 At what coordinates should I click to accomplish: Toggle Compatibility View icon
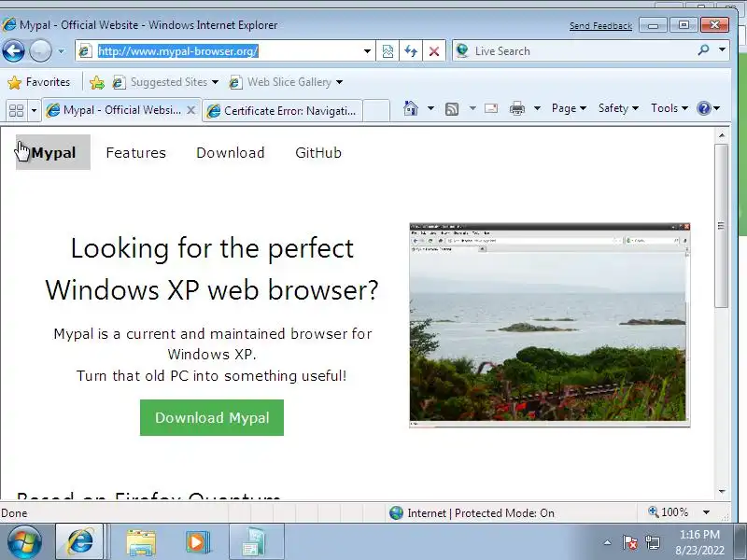pyautogui.click(x=388, y=51)
